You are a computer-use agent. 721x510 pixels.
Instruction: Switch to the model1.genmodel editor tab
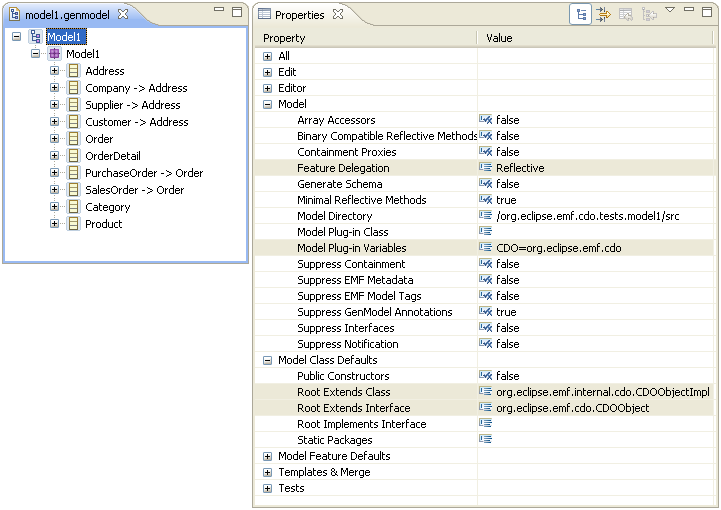[66, 15]
